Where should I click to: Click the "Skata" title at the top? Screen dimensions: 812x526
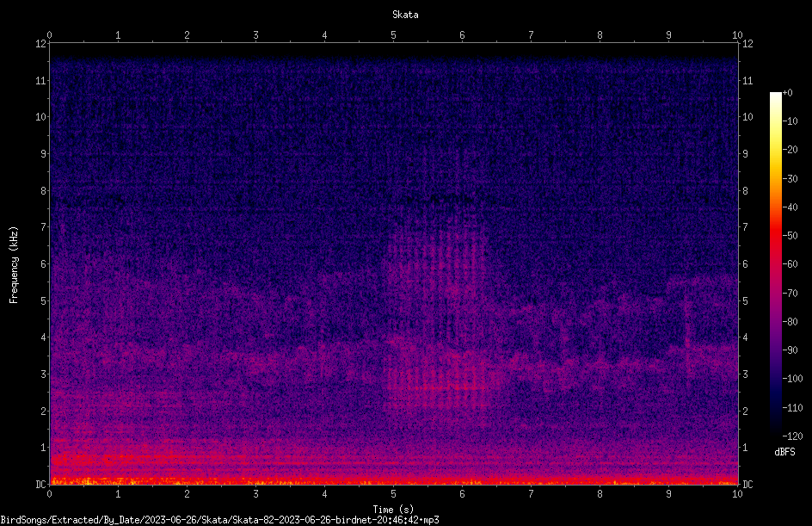coord(405,15)
